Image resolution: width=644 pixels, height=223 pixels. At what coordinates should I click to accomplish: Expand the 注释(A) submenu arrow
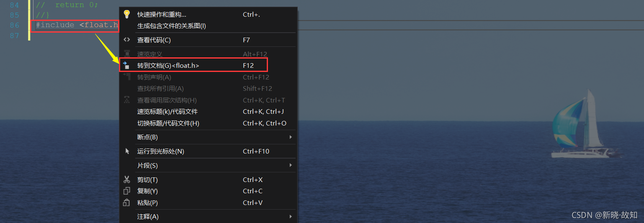coord(291,217)
